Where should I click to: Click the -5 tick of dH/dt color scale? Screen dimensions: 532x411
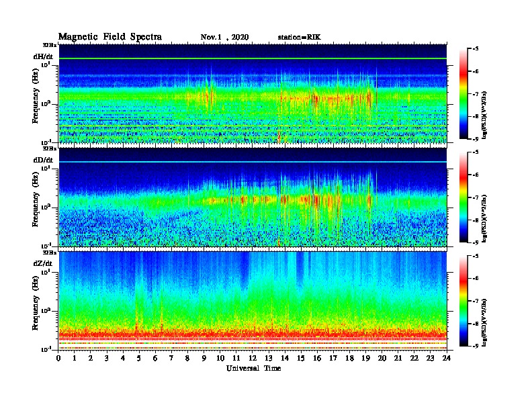476,49
